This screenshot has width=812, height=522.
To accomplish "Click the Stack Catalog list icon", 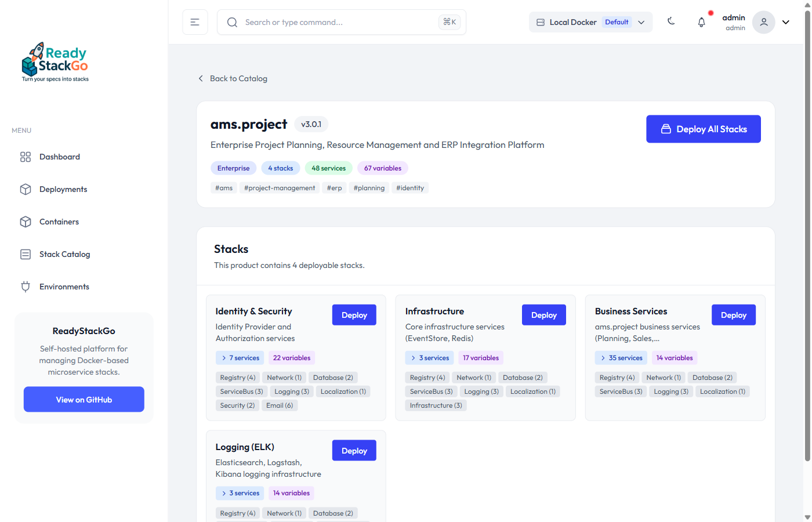I will coord(26,255).
